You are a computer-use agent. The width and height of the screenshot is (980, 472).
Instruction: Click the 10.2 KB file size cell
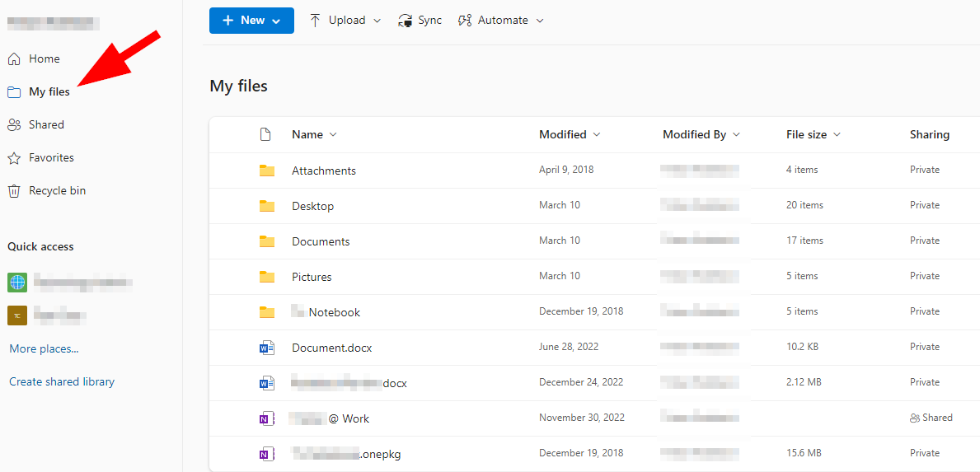click(x=803, y=347)
